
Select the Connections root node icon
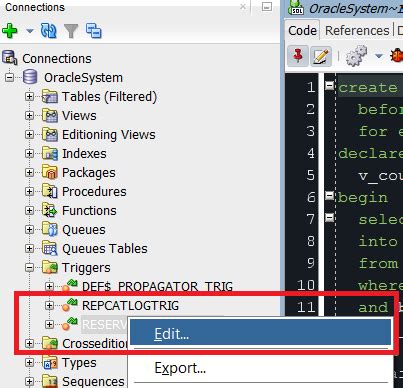10,58
